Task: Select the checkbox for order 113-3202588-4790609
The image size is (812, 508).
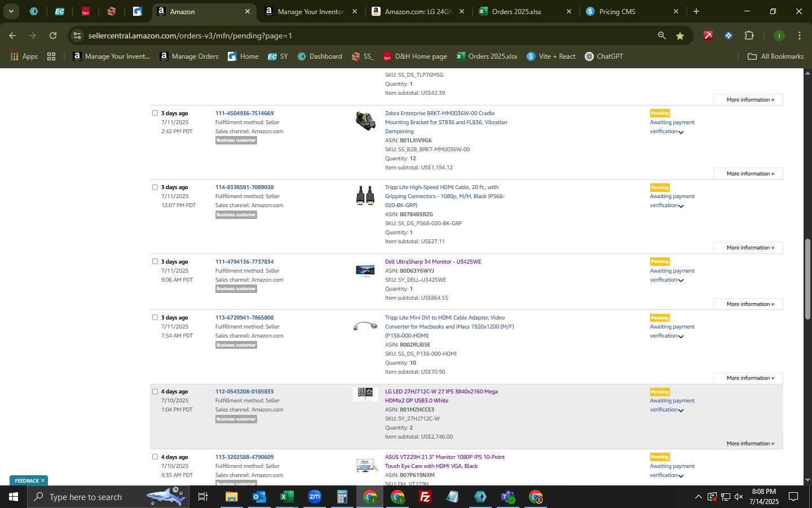Action: click(155, 457)
